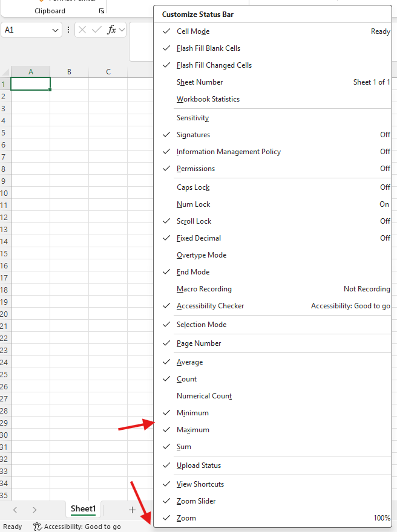Screen dimensions: 397x532
Task: Click the Clipboard group label
Action: tap(50, 11)
